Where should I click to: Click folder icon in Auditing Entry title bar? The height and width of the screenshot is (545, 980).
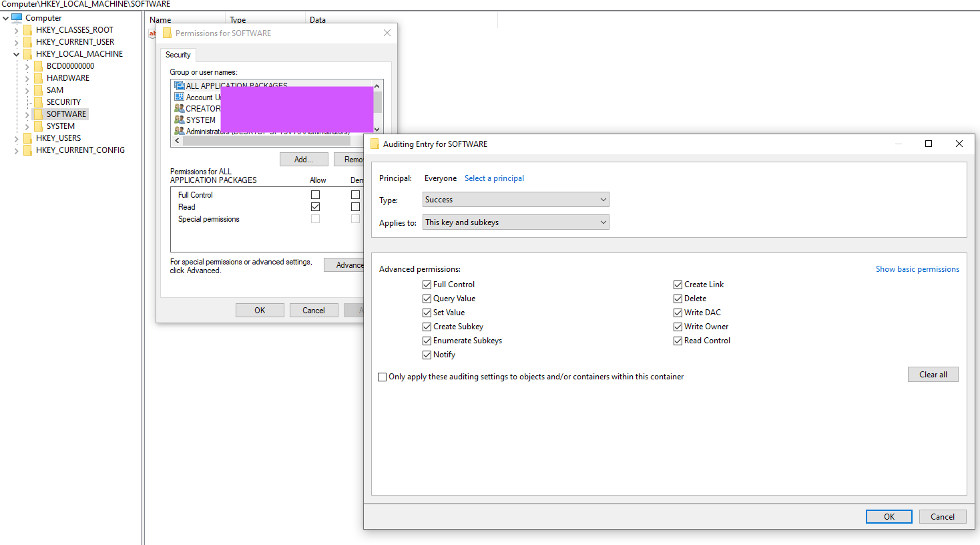pyautogui.click(x=375, y=144)
